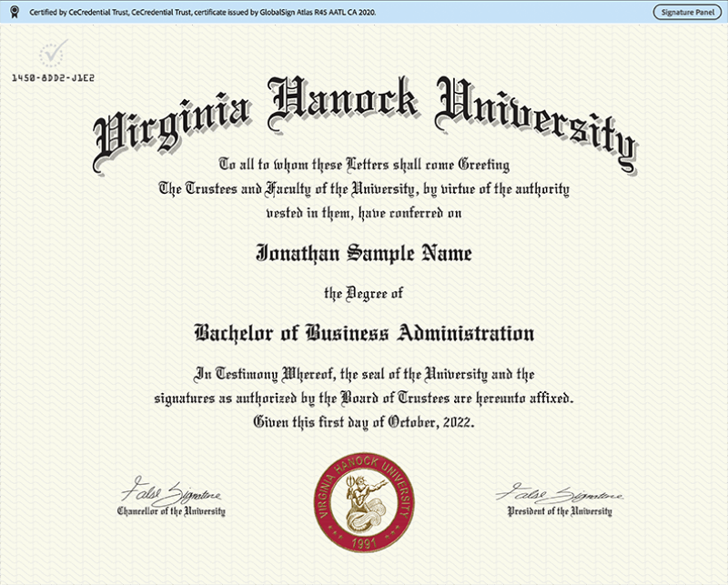Click 'In Testimony Whereof' line
The height and width of the screenshot is (585, 728).
364,374
